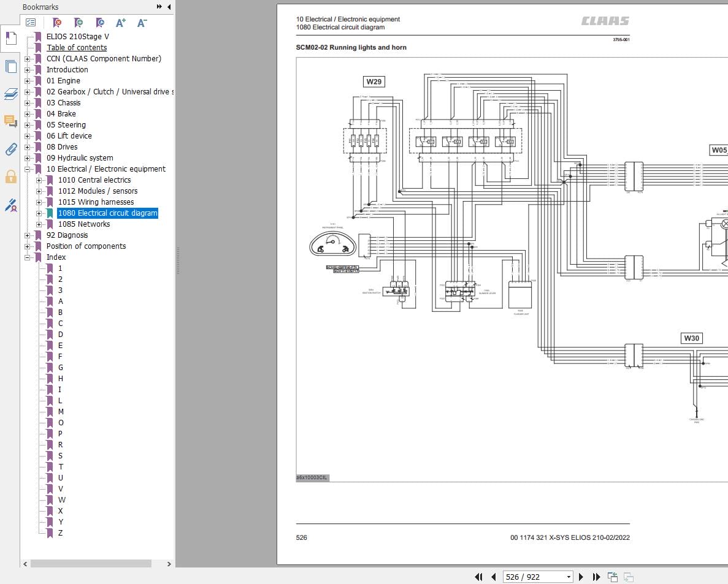Open the Security lock panel
This screenshot has height=584, width=728.
10,176
